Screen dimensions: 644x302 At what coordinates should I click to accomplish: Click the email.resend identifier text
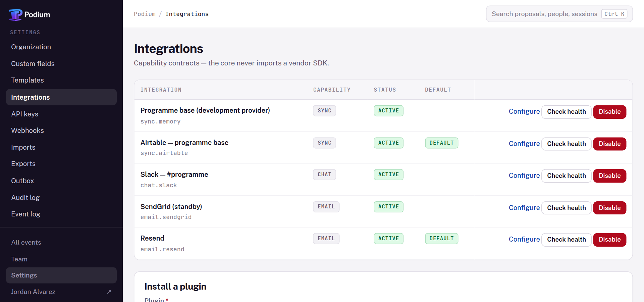pos(162,250)
